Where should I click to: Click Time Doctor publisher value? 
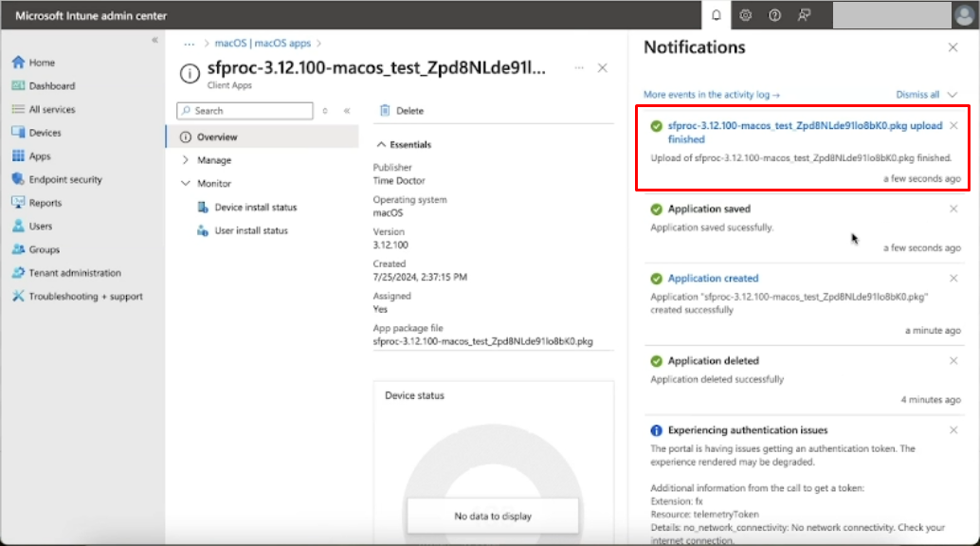point(399,180)
